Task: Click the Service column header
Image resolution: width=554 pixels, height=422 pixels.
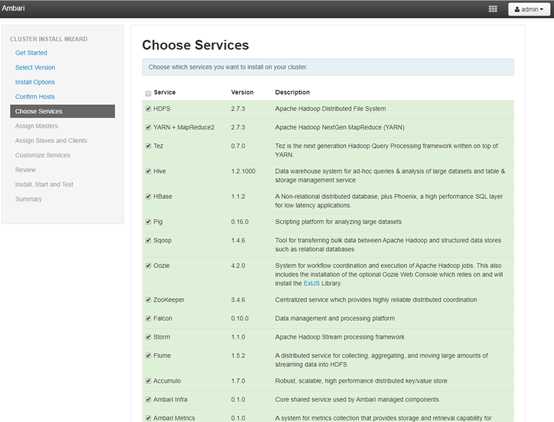Action: click(165, 92)
